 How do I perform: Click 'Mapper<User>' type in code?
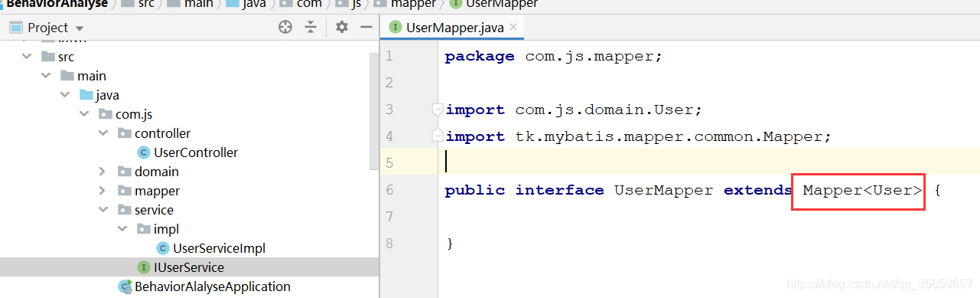[x=862, y=190]
